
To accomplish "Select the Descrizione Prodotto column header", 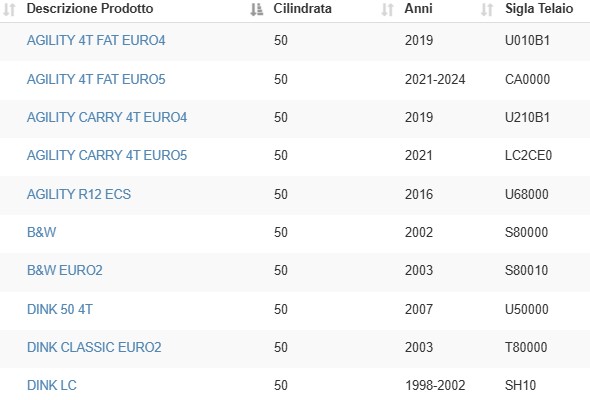I will coord(90,8).
